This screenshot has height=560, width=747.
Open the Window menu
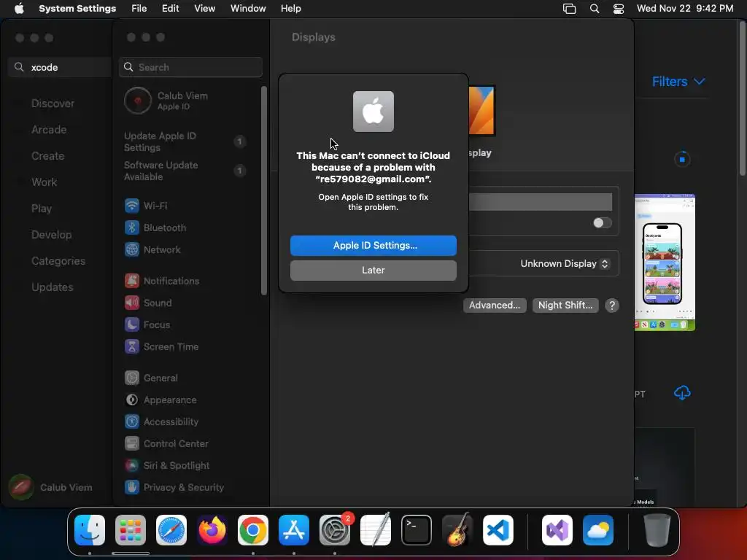(248, 9)
